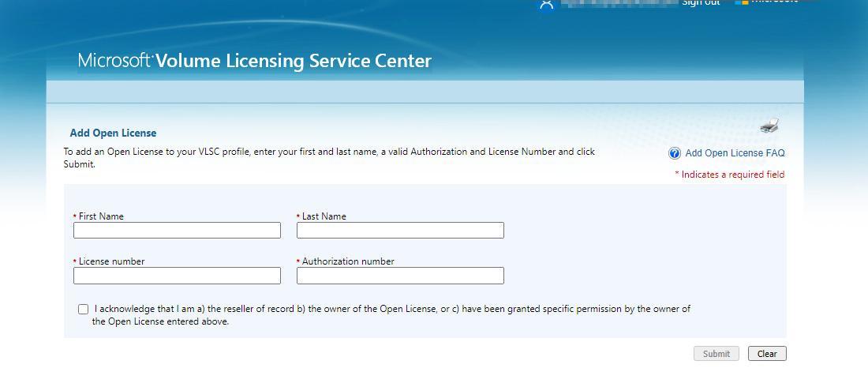Click the Clear button
Image resolution: width=868 pixels, height=387 pixels.
(x=767, y=354)
